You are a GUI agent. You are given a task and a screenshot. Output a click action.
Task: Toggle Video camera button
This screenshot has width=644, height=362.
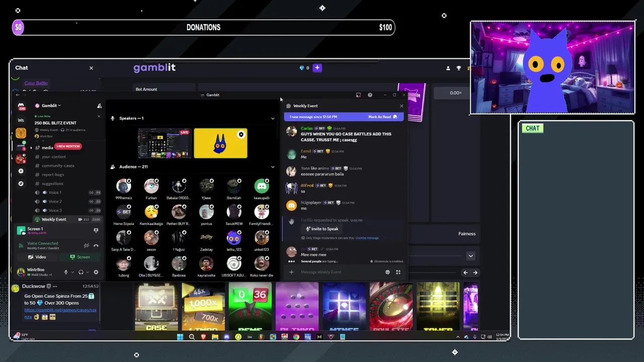(x=37, y=257)
